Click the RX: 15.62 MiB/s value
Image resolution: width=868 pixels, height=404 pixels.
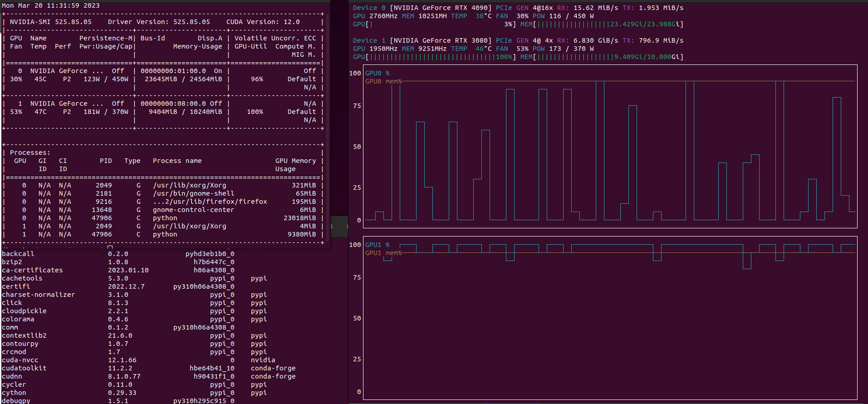point(588,8)
